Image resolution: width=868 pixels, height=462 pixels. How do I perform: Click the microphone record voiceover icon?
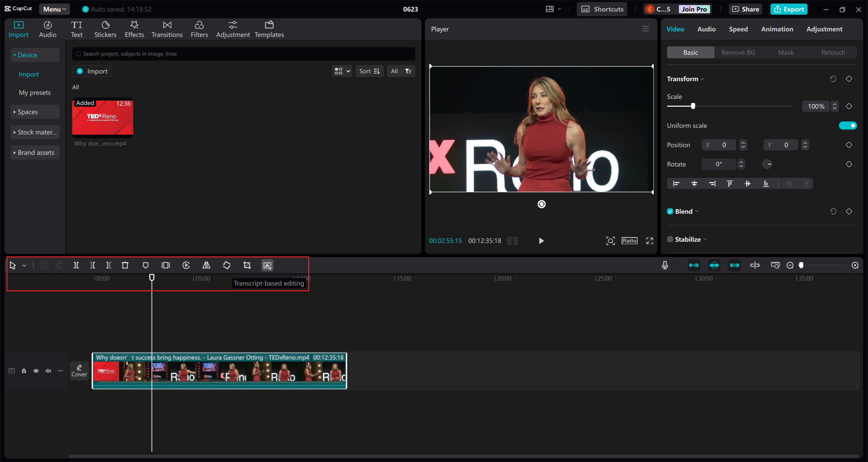pos(665,265)
